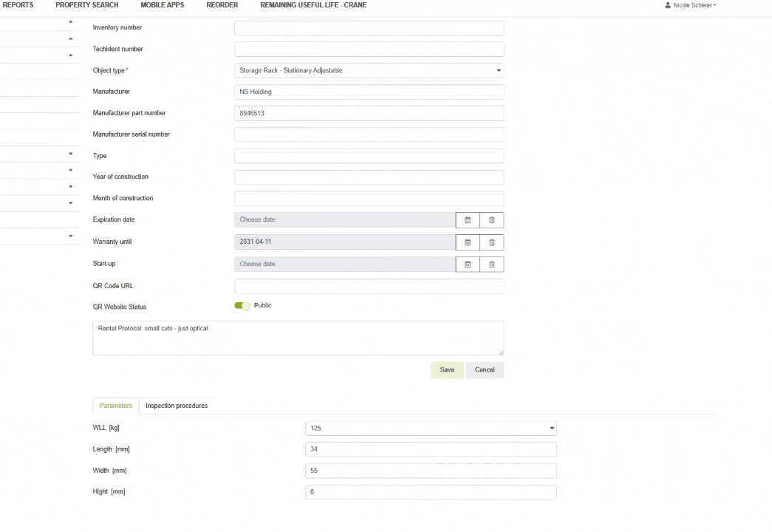
Task: Click the user icon next to Nicole Scherer
Action: (667, 5)
